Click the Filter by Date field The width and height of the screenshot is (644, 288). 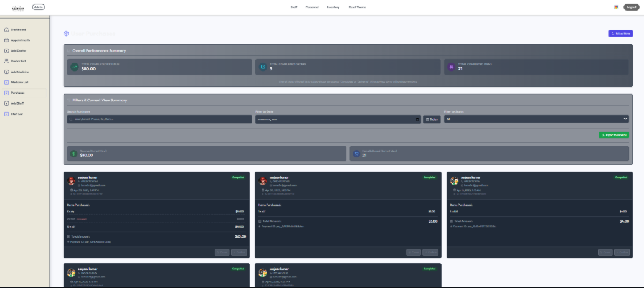tap(338, 119)
